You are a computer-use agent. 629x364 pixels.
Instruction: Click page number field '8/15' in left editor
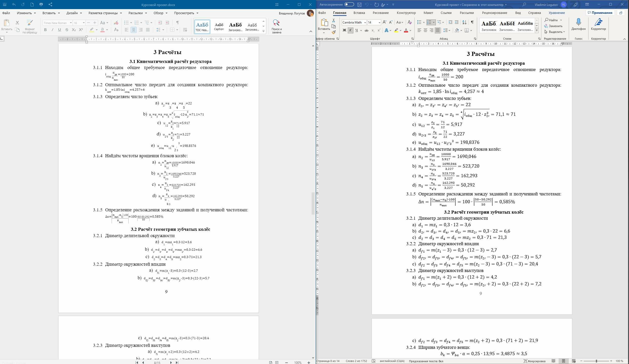click(157, 362)
